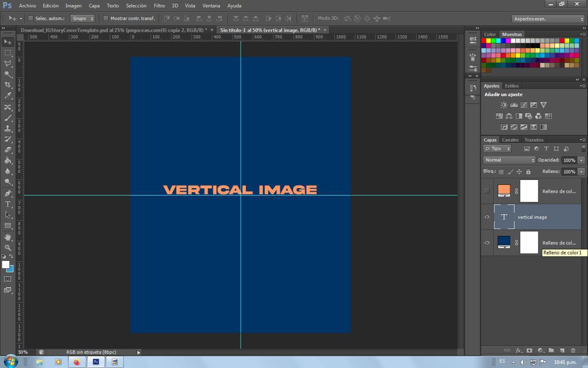The width and height of the screenshot is (588, 368).
Task: Hide the vertical image text layer
Action: (487, 217)
